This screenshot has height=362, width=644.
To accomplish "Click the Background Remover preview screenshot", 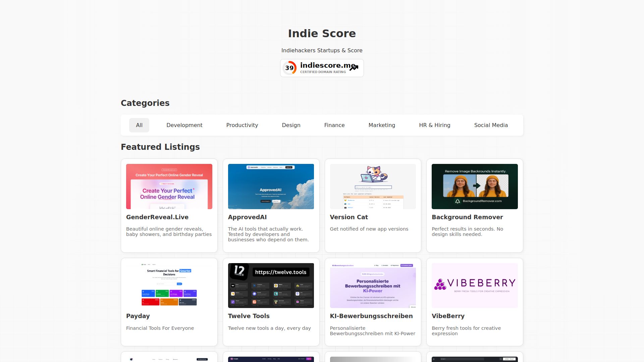I will [475, 186].
